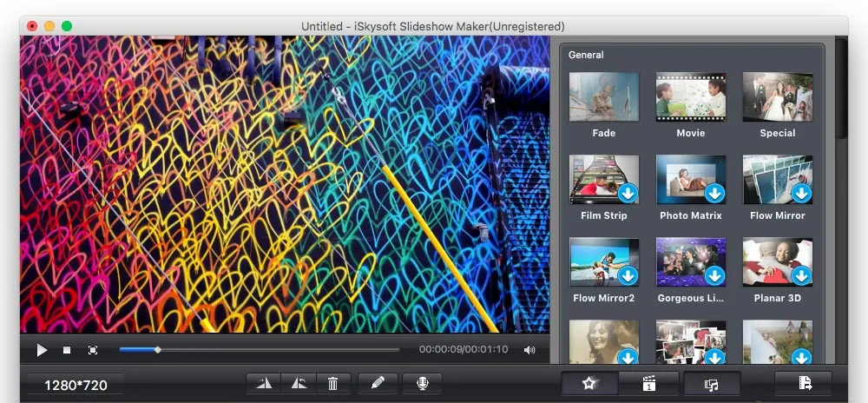Play the slideshow preview
The image size is (868, 403).
pos(42,350)
